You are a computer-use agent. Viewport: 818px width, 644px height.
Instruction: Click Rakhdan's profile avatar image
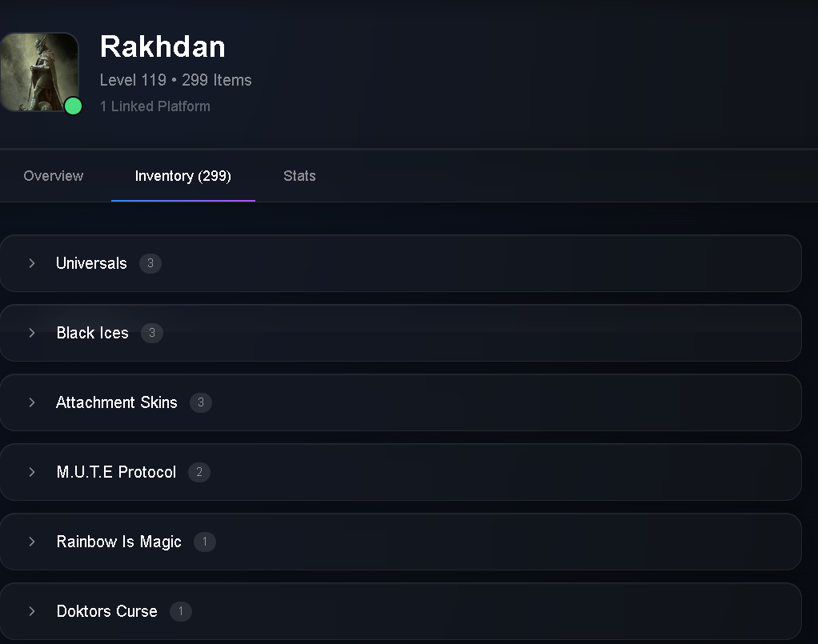39,72
